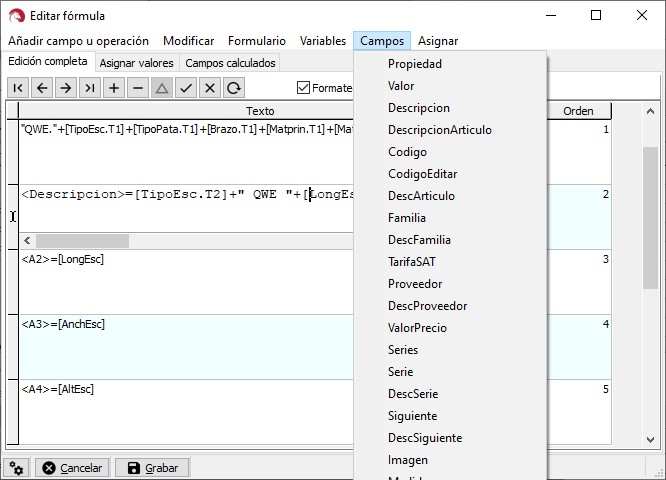Select Serie menu entry
The height and width of the screenshot is (480, 666).
pos(450,372)
